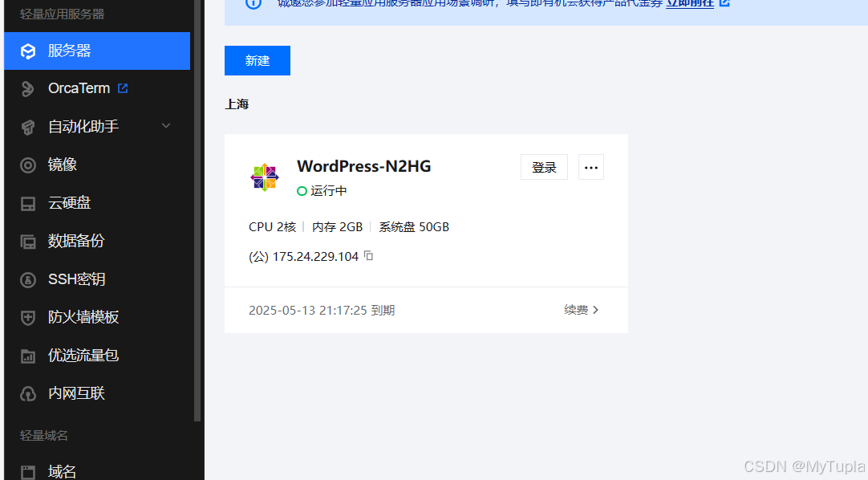Copy the public IP 175.24.229.104 icon
This screenshot has width=868, height=480.
tap(369, 256)
